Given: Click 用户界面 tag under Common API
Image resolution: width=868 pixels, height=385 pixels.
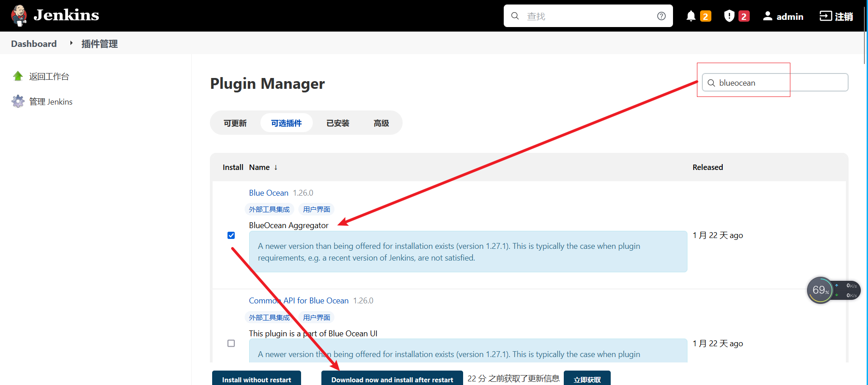Looking at the screenshot, I should (x=317, y=317).
